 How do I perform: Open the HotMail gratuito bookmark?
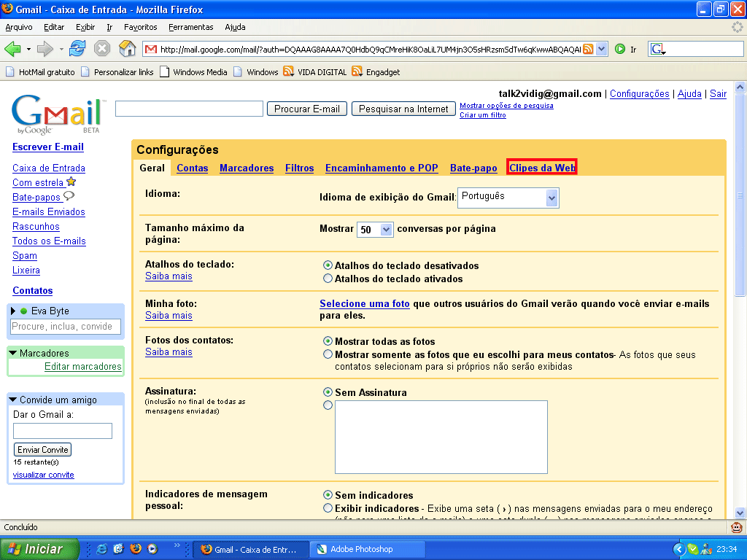(40, 72)
